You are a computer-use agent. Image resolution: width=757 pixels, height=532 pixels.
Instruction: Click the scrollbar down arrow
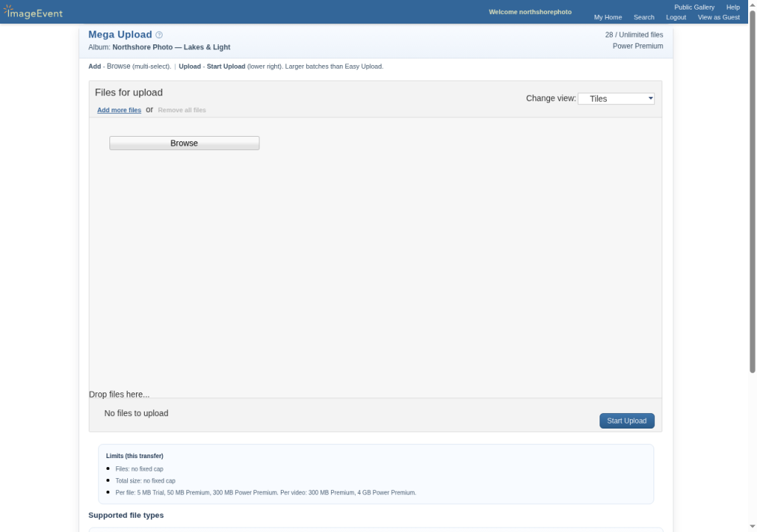(752, 527)
